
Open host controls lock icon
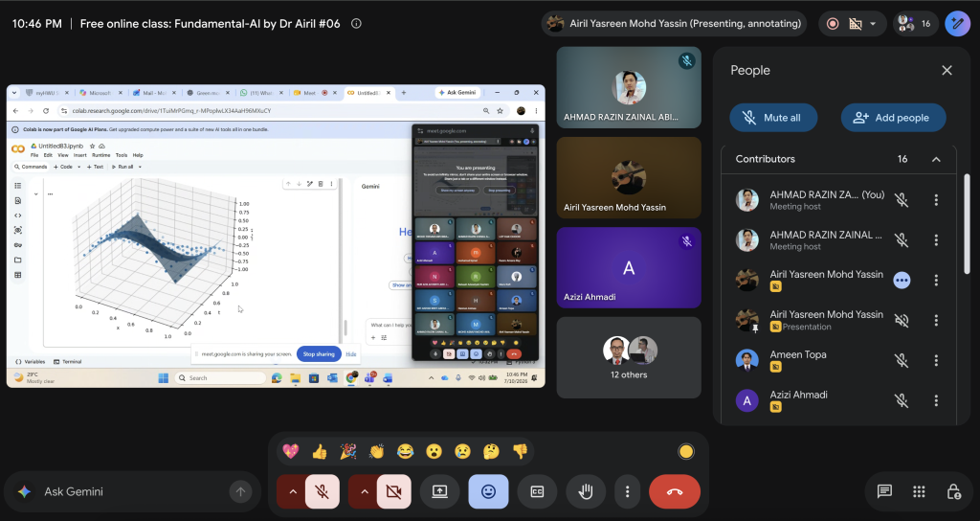[x=954, y=491]
